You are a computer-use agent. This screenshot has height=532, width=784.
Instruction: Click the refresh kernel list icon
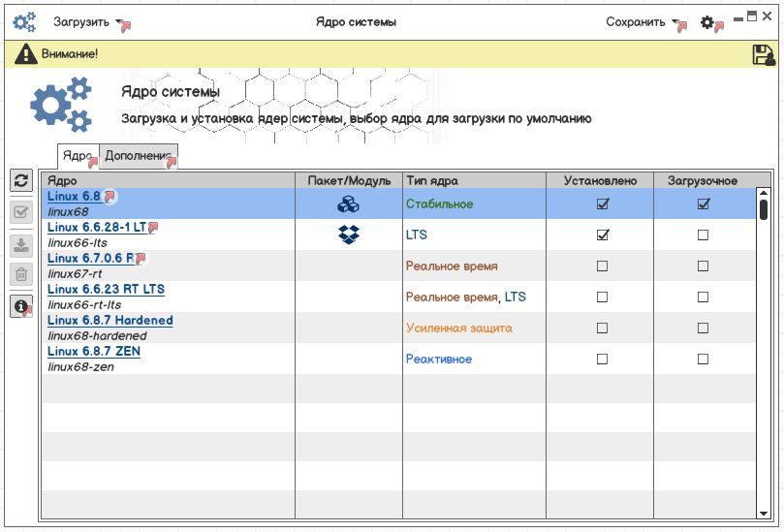pos(21,180)
